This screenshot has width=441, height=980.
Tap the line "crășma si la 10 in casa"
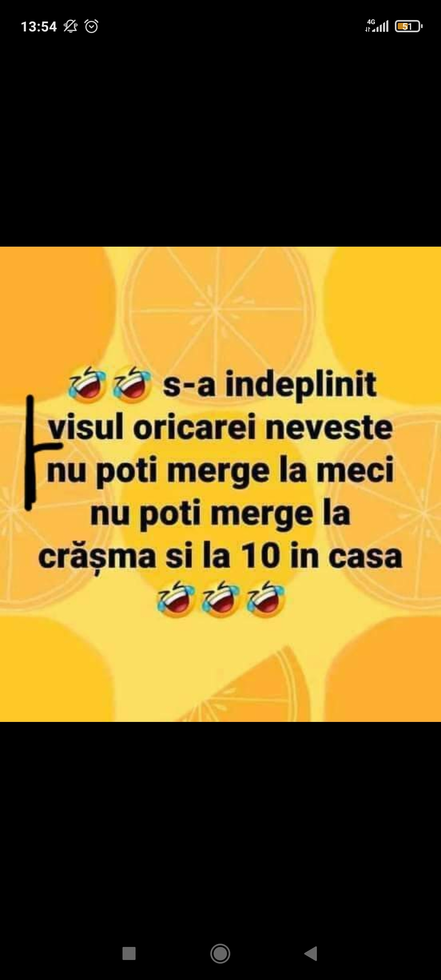click(x=220, y=556)
